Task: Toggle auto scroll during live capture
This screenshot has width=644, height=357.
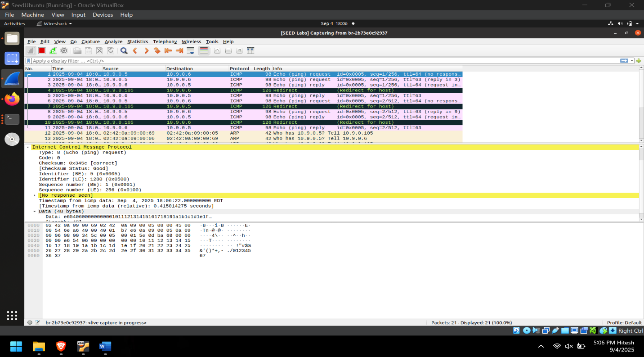Action: (x=191, y=51)
